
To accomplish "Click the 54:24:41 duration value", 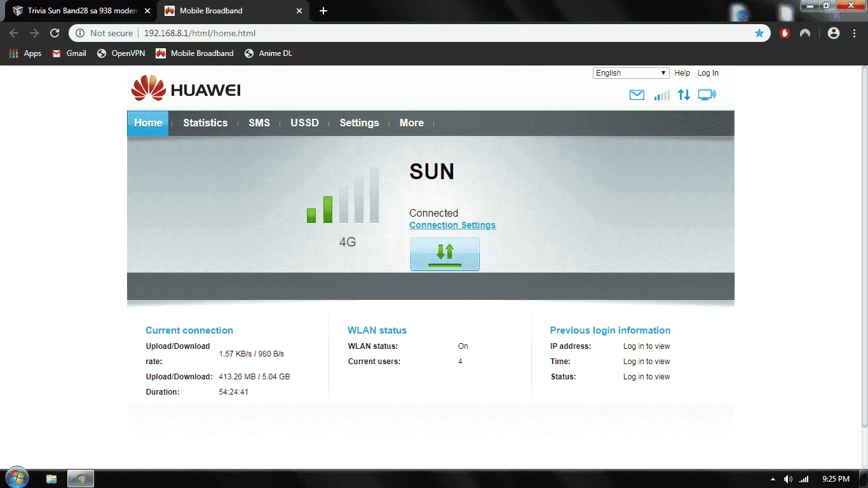I will [233, 392].
